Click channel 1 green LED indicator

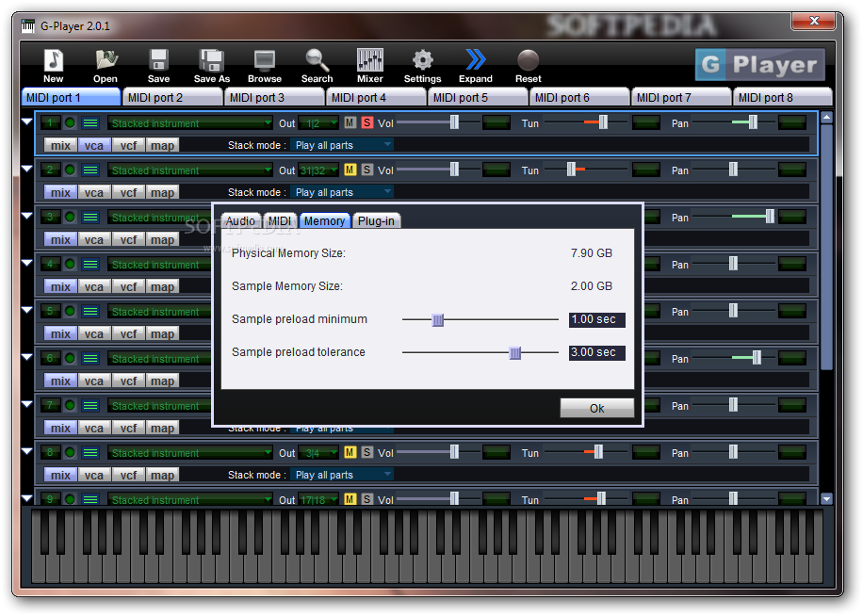tap(70, 122)
